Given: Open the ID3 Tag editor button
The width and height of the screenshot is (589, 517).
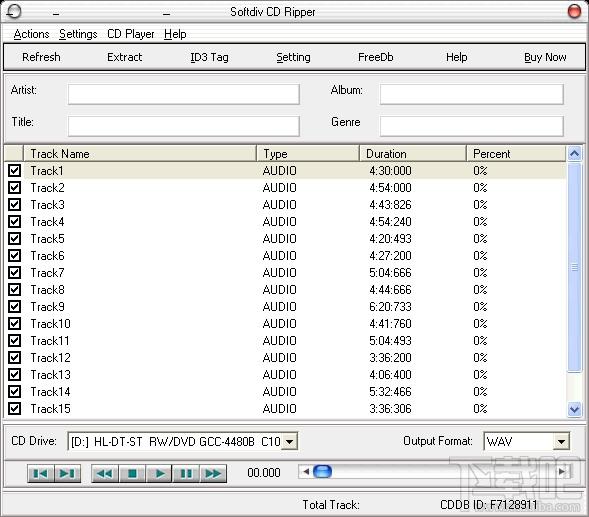Looking at the screenshot, I should [x=209, y=57].
